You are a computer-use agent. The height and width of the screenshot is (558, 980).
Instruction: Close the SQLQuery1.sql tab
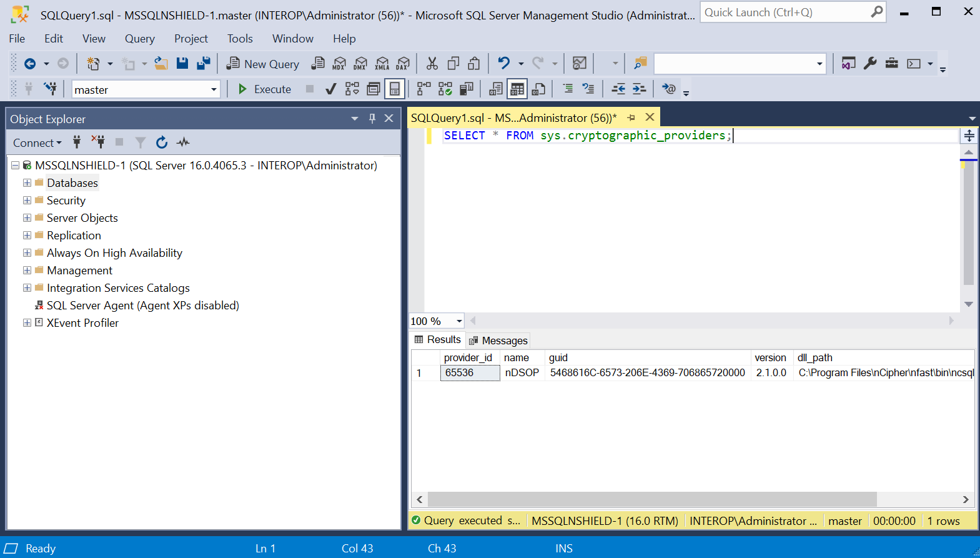[650, 117]
